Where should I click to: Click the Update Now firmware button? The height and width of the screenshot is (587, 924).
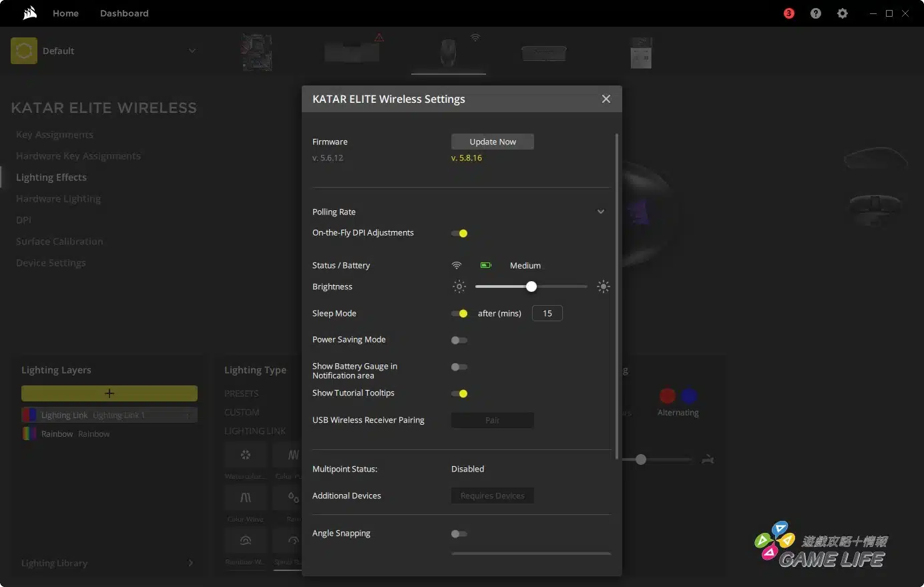coord(493,142)
